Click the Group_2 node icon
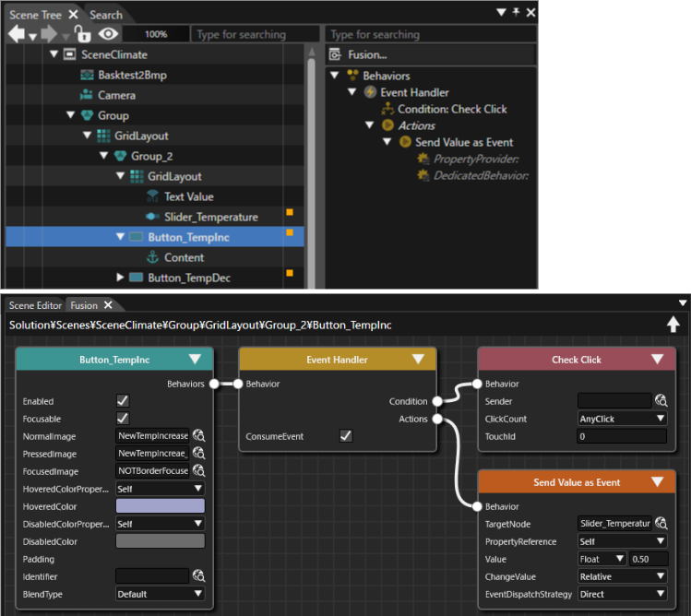The image size is (691, 616). click(120, 156)
